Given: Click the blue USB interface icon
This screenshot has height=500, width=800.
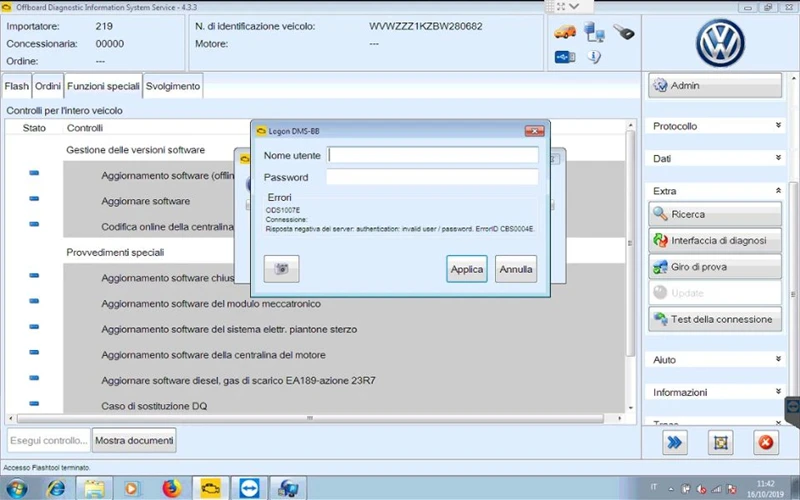Looking at the screenshot, I should (565, 57).
